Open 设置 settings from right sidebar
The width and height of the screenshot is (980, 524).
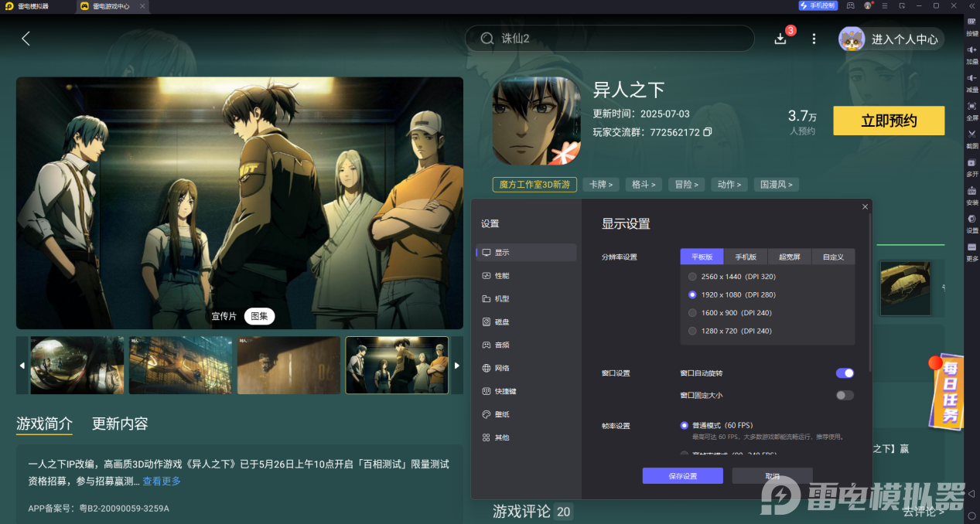972,223
